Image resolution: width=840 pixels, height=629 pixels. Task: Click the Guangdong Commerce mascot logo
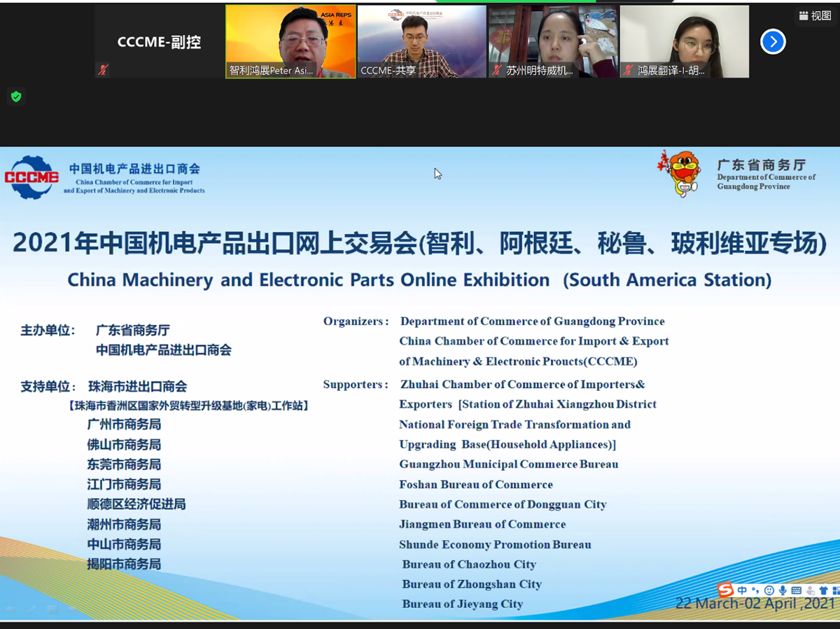pos(680,173)
